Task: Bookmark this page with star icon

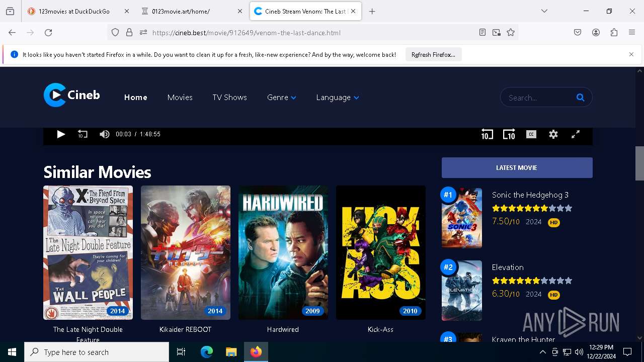Action: [511, 33]
